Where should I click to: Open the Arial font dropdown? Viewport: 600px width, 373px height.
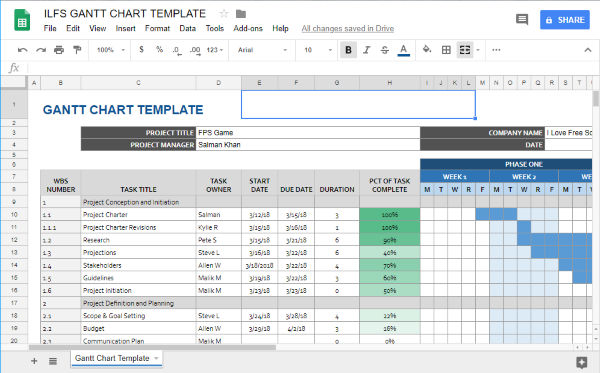(262, 50)
